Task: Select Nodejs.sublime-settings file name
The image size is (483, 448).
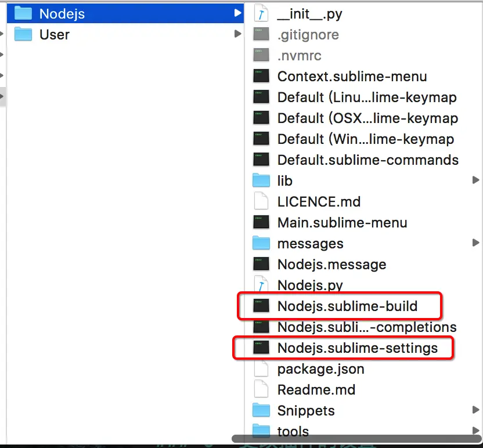Action: 358,348
